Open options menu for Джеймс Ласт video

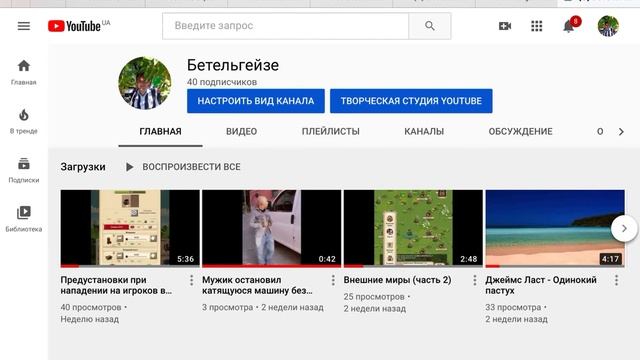616,280
